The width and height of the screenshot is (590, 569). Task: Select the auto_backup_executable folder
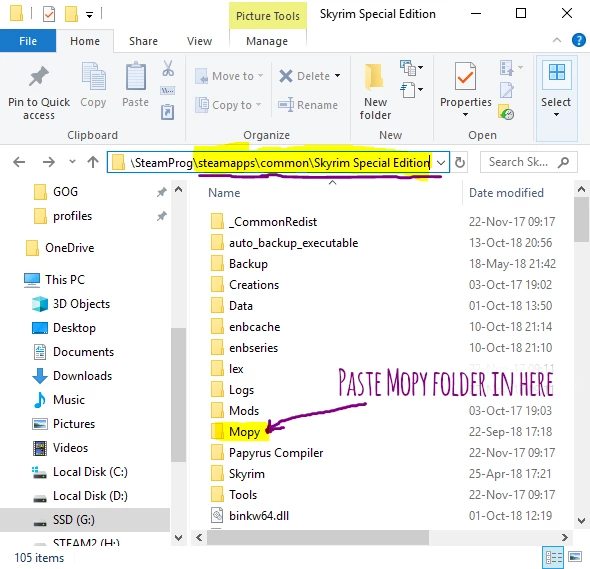(293, 243)
